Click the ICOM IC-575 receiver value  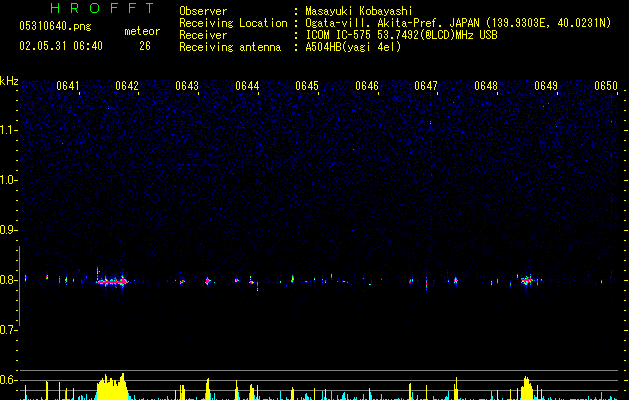401,35
